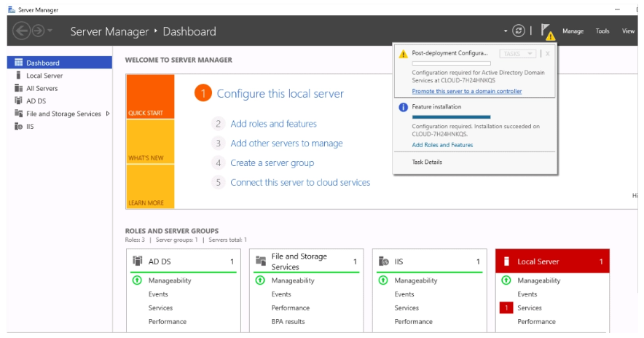Open the red Local Server tile header
The width and height of the screenshot is (644, 338).
(552, 262)
